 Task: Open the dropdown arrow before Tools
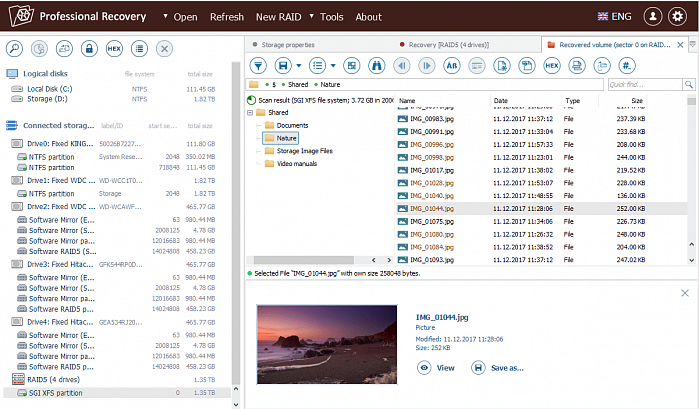312,17
